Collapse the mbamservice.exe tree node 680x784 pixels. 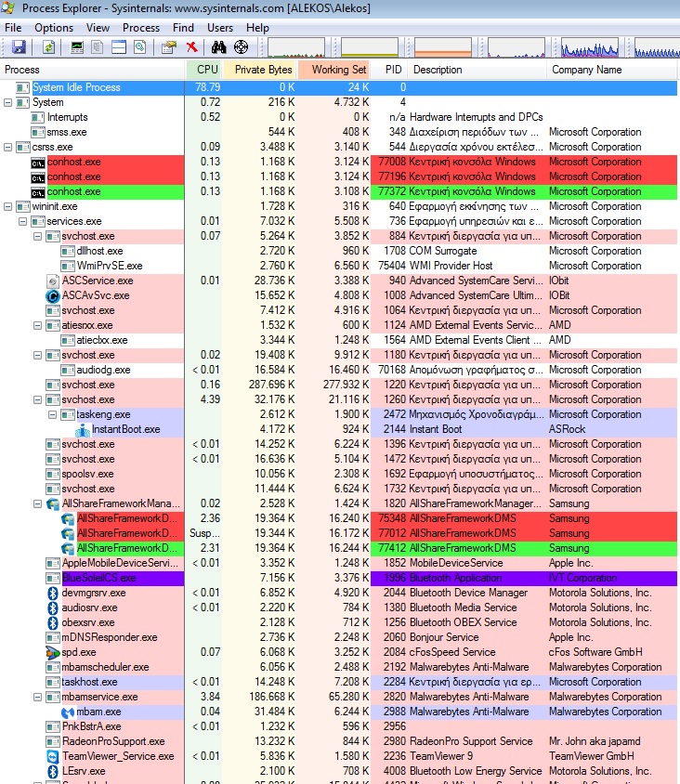(37, 697)
